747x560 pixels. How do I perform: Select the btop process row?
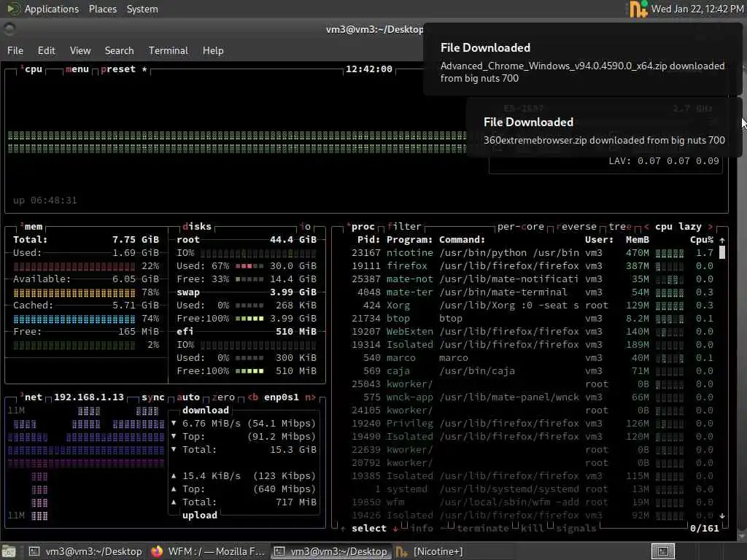pyautogui.click(x=532, y=318)
